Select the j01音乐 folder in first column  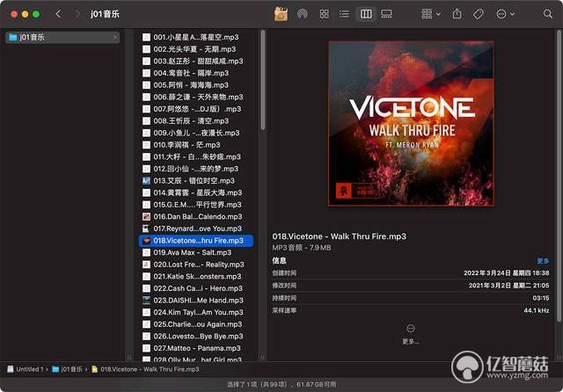pos(62,37)
